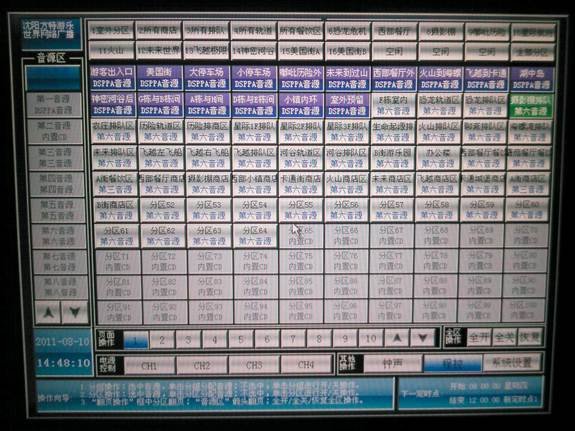Select zone 分区52
Screen dimensions: 575x431
[x=162, y=209]
